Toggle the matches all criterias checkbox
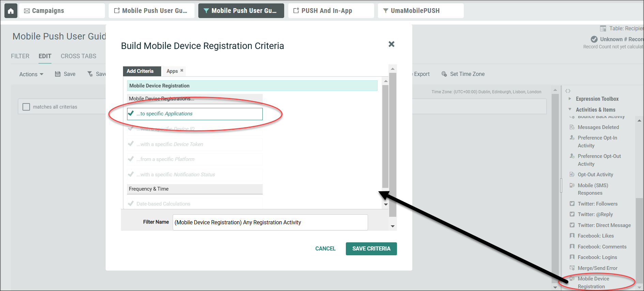644x291 pixels. [26, 107]
